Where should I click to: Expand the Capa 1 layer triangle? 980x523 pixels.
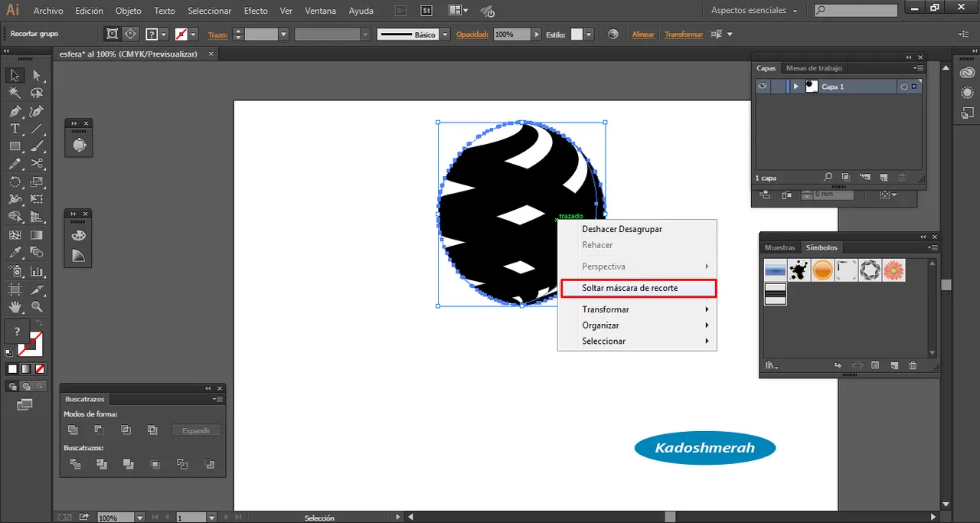796,87
